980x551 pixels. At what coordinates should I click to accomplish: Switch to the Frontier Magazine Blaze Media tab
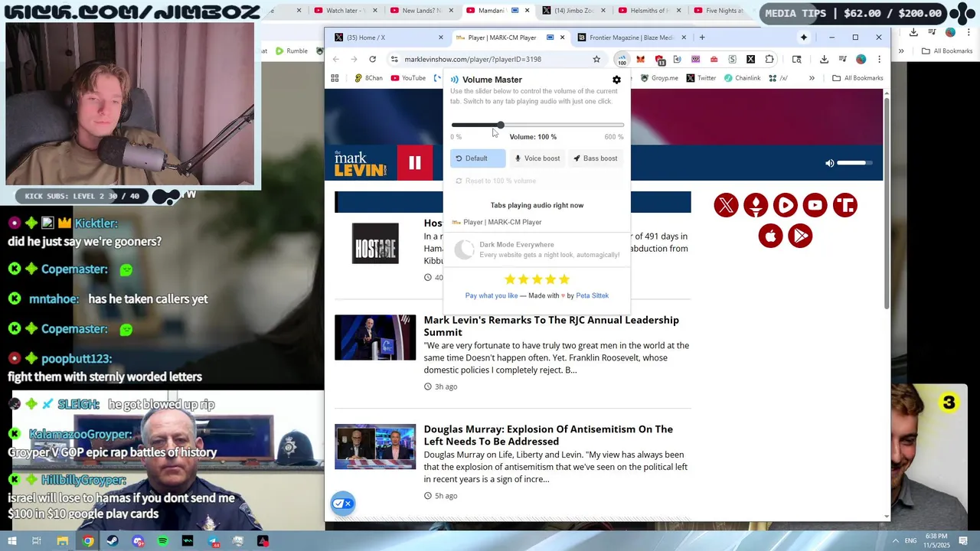(628, 37)
